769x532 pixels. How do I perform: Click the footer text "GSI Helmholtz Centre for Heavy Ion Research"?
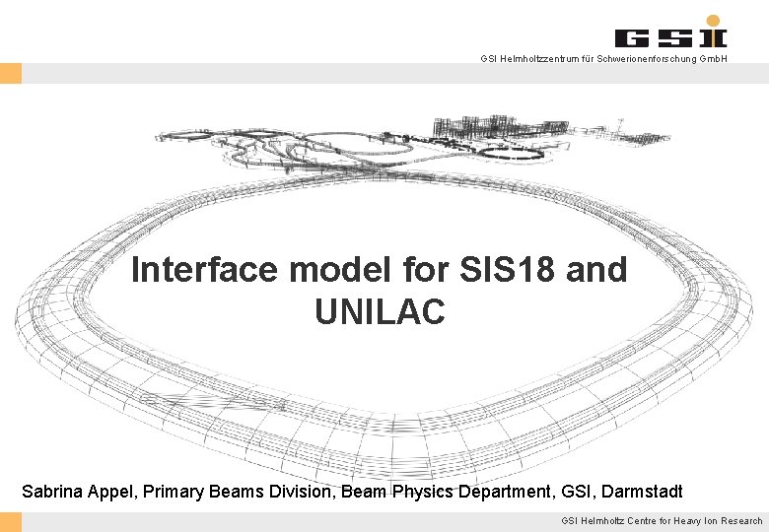pyautogui.click(x=662, y=521)
